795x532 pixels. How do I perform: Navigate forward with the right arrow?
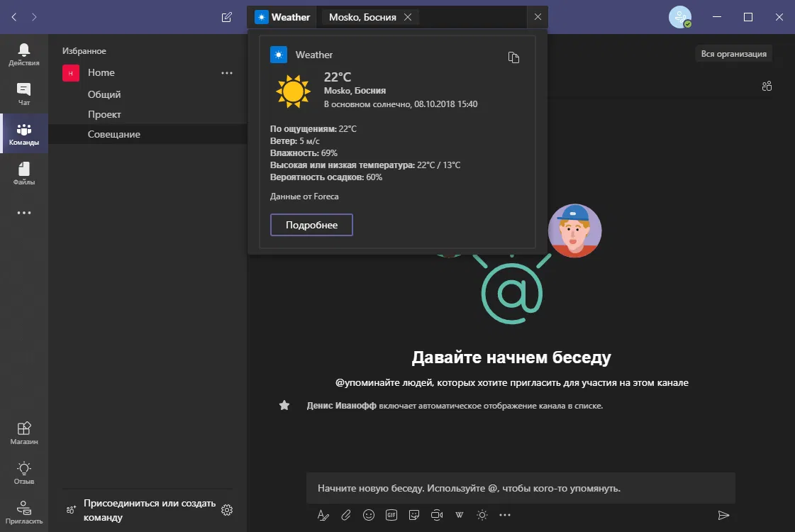pyautogui.click(x=34, y=17)
